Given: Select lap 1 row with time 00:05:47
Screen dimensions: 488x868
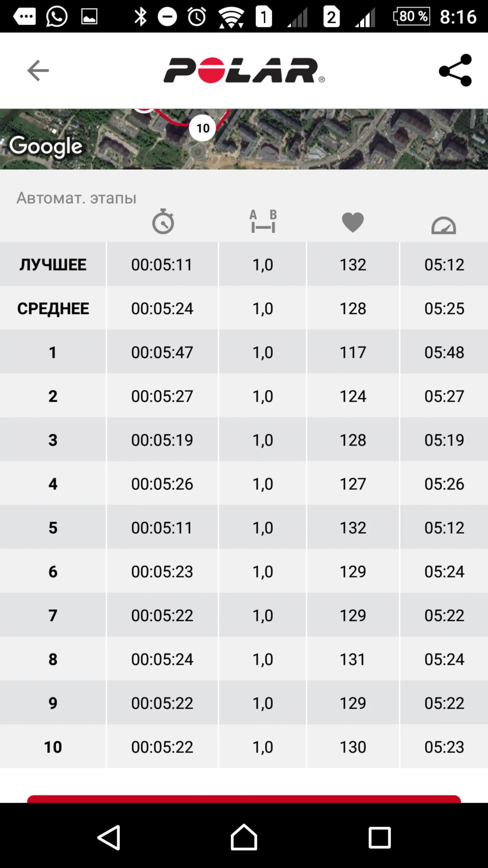Looking at the screenshot, I should pyautogui.click(x=244, y=352).
